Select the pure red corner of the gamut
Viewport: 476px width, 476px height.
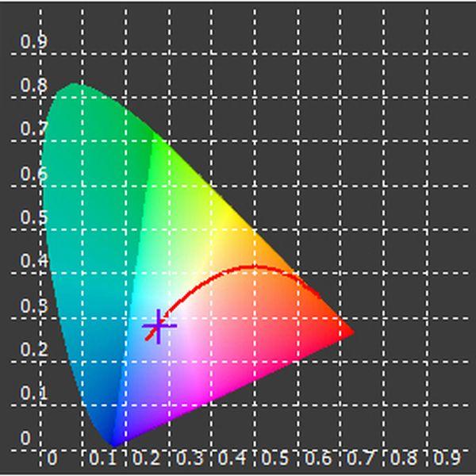(x=349, y=332)
